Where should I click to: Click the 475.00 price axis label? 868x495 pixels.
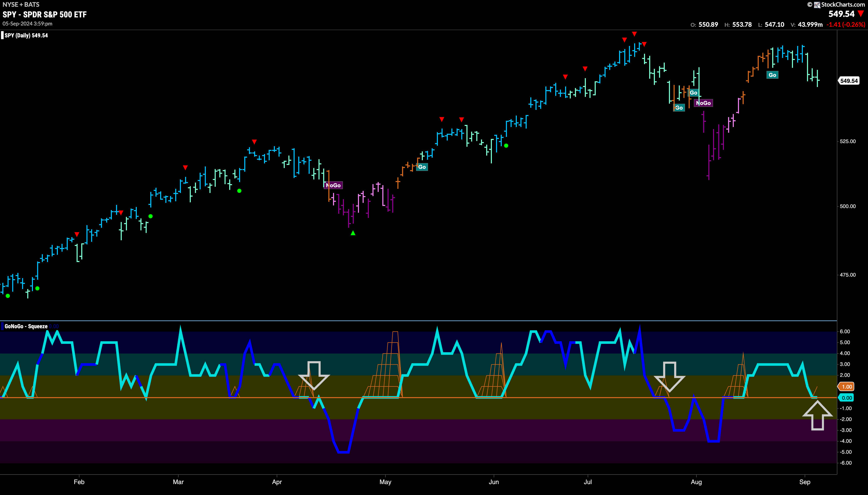847,275
